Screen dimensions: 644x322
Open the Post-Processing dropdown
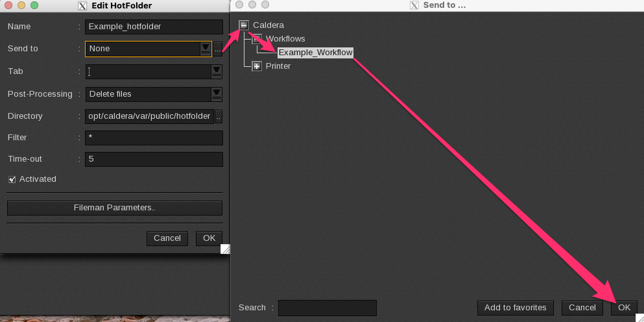tap(217, 94)
